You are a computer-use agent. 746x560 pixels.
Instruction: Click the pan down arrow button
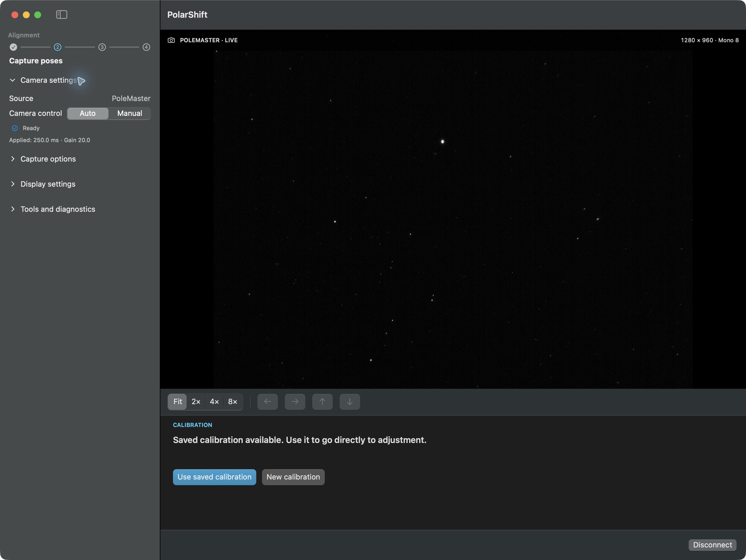[349, 401]
